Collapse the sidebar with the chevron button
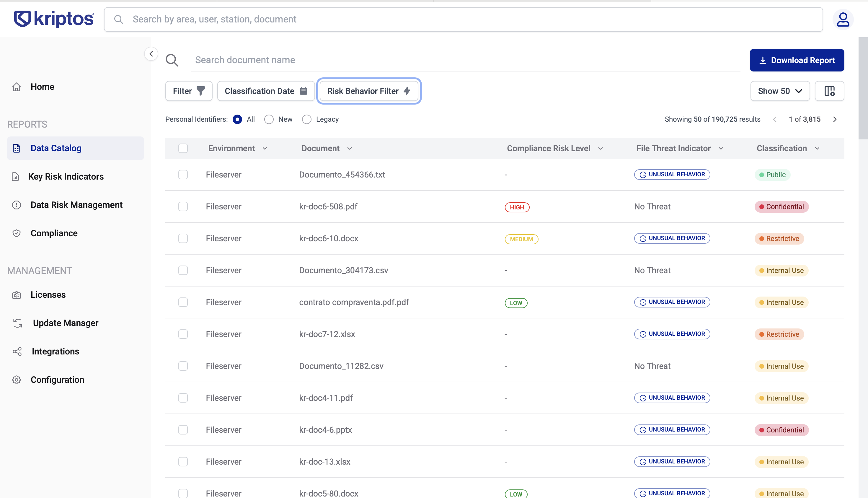Image resolution: width=868 pixels, height=498 pixels. point(151,54)
